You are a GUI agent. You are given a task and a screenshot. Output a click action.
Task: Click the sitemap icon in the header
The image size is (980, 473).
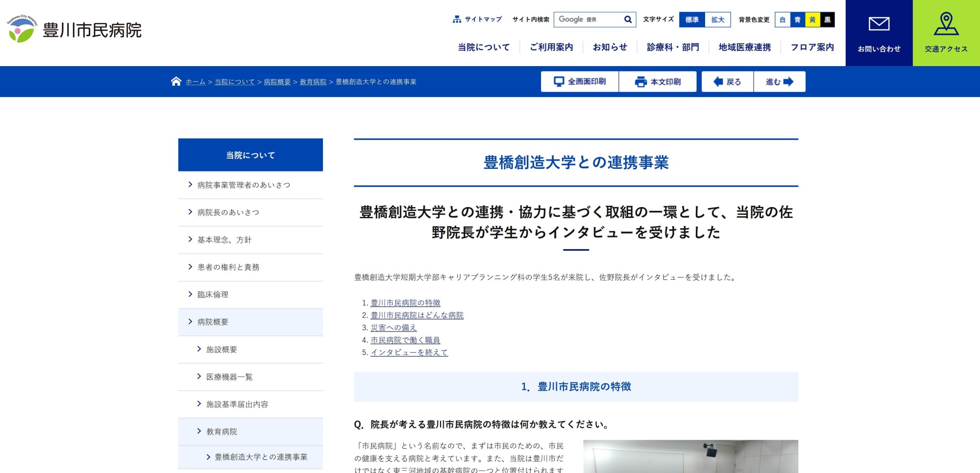tap(457, 19)
